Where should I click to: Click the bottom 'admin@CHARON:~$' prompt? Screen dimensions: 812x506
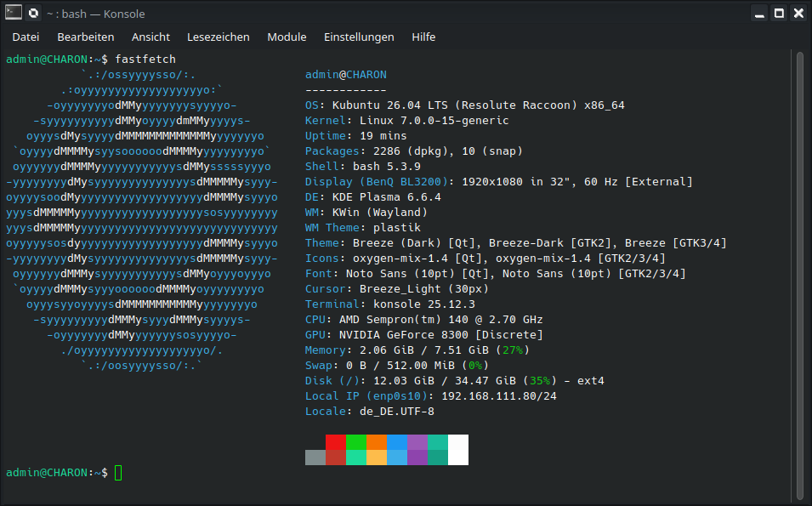point(57,472)
